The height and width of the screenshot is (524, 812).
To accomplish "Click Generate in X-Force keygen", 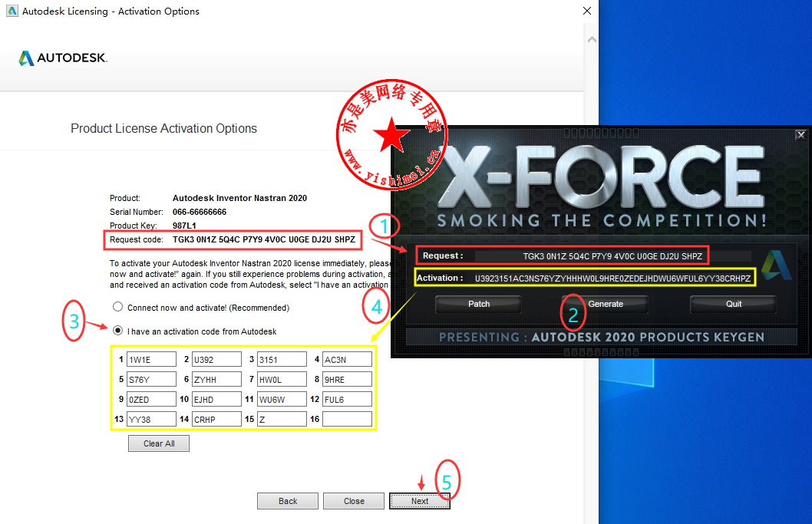I will point(605,304).
